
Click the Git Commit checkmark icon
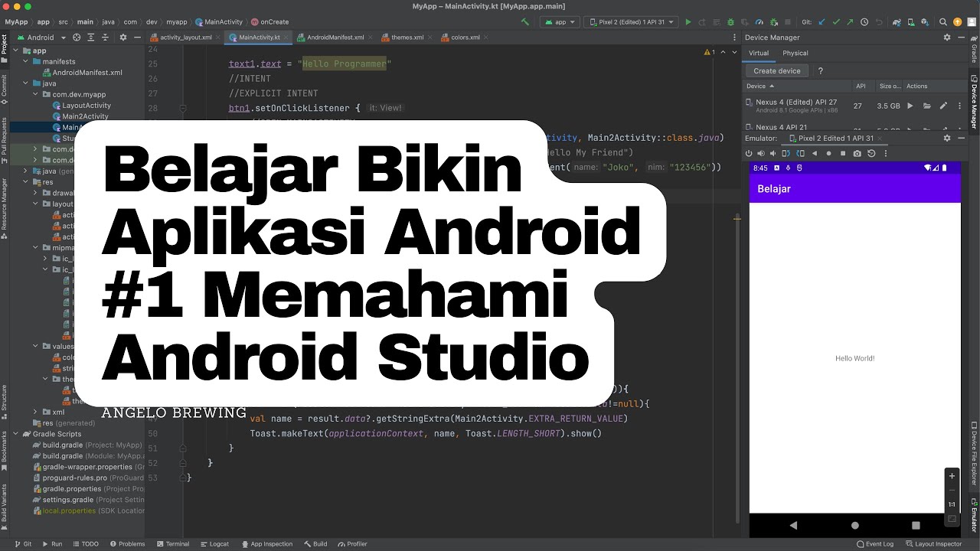coord(836,22)
